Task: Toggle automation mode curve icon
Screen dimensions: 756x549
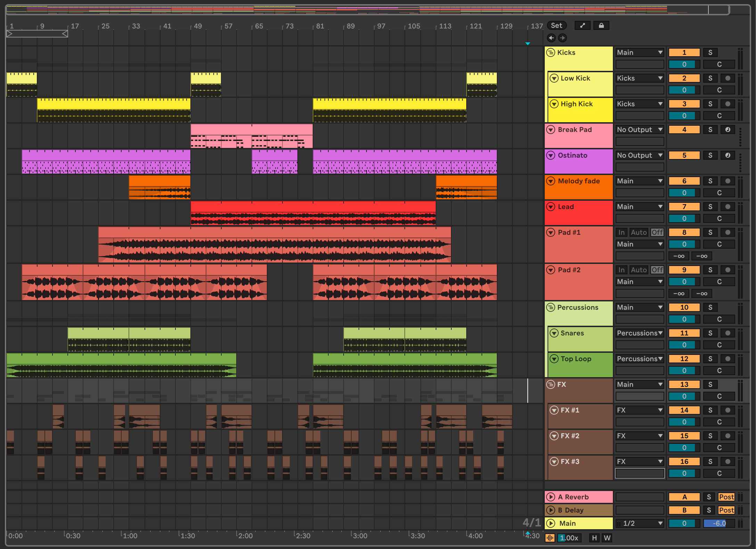Action: 583,25
